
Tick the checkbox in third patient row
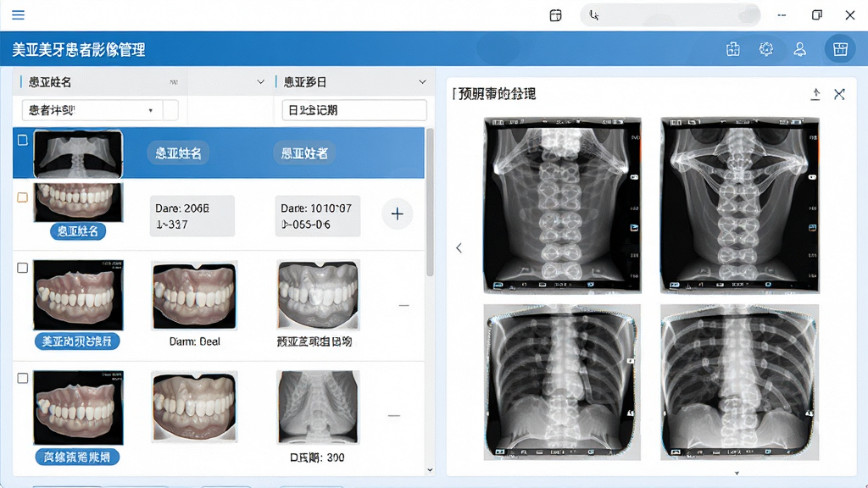(x=23, y=268)
